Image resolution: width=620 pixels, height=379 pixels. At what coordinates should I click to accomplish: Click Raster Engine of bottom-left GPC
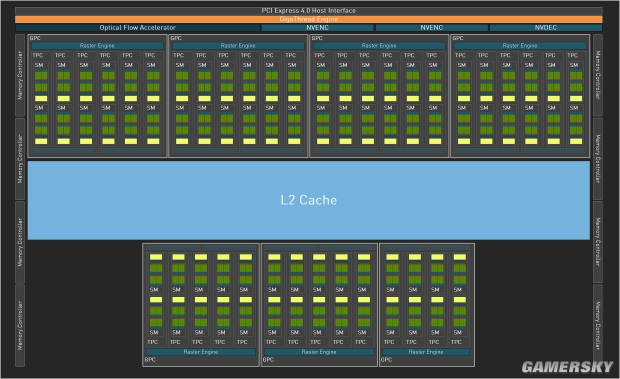click(x=201, y=352)
